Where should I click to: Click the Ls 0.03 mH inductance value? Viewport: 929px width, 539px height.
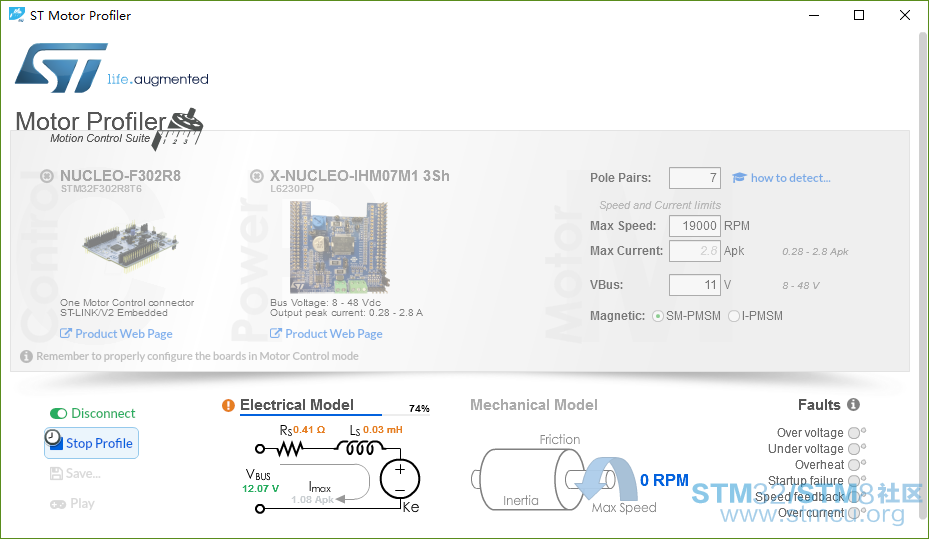383,430
